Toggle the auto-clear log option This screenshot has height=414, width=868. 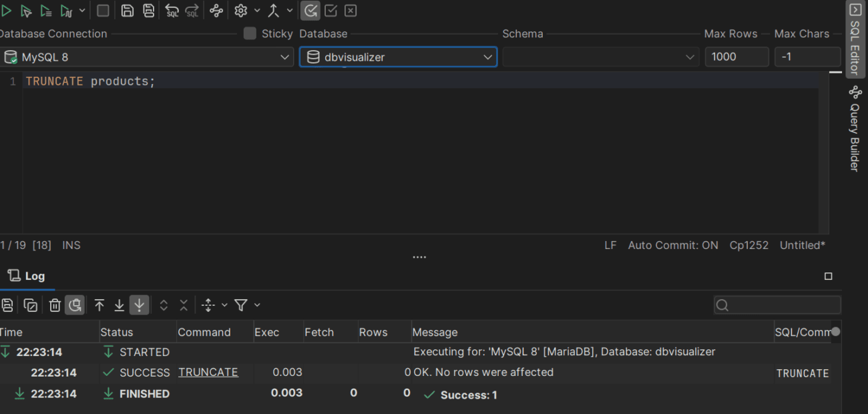75,304
